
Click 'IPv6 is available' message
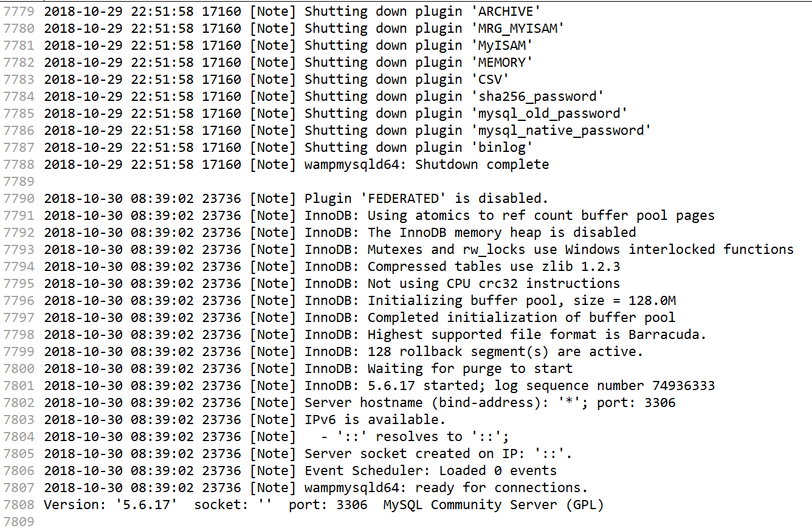(375, 420)
